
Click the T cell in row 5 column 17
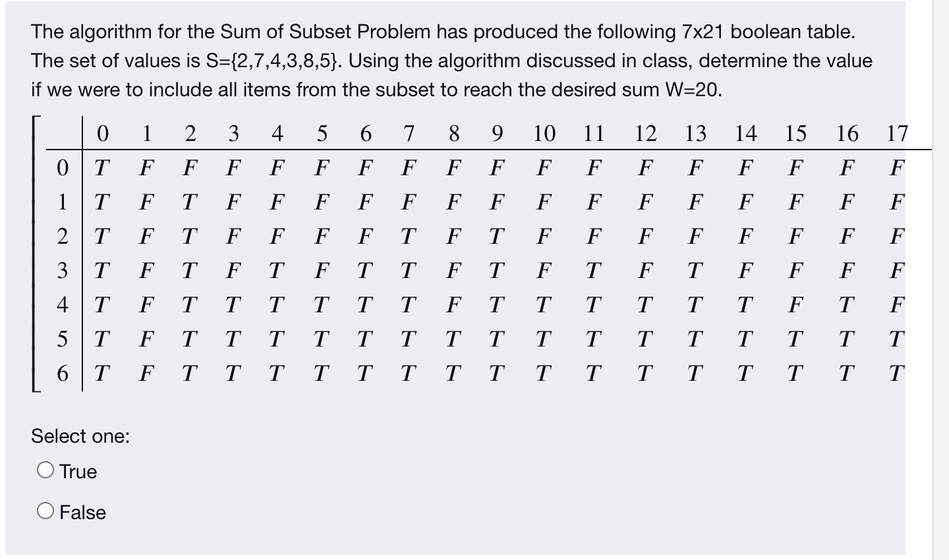897,337
